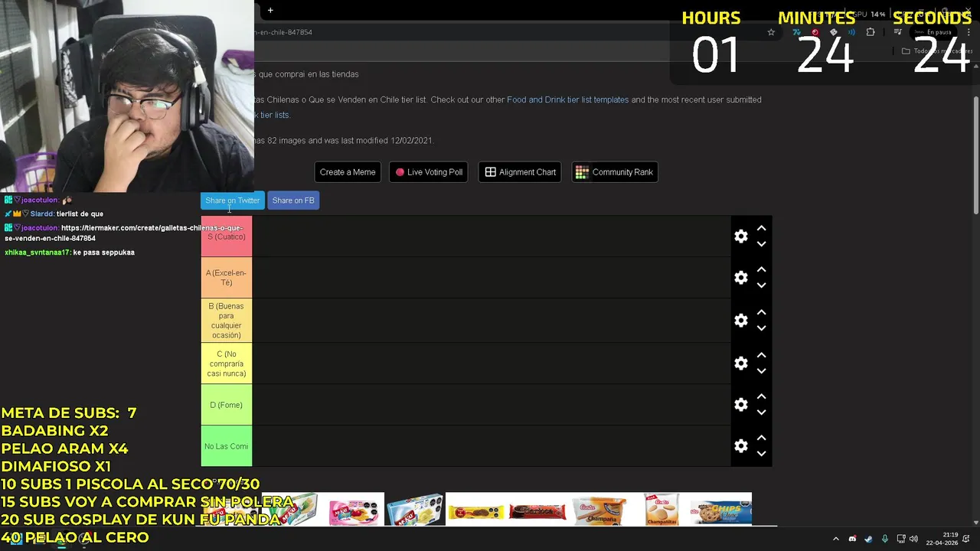Move S (Cuatico) row down with arrow

tap(761, 244)
